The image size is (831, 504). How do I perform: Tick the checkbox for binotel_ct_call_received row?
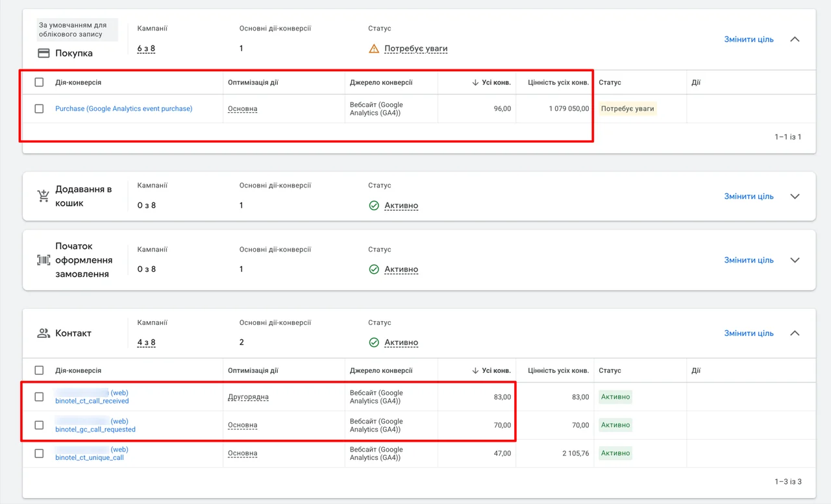click(39, 397)
